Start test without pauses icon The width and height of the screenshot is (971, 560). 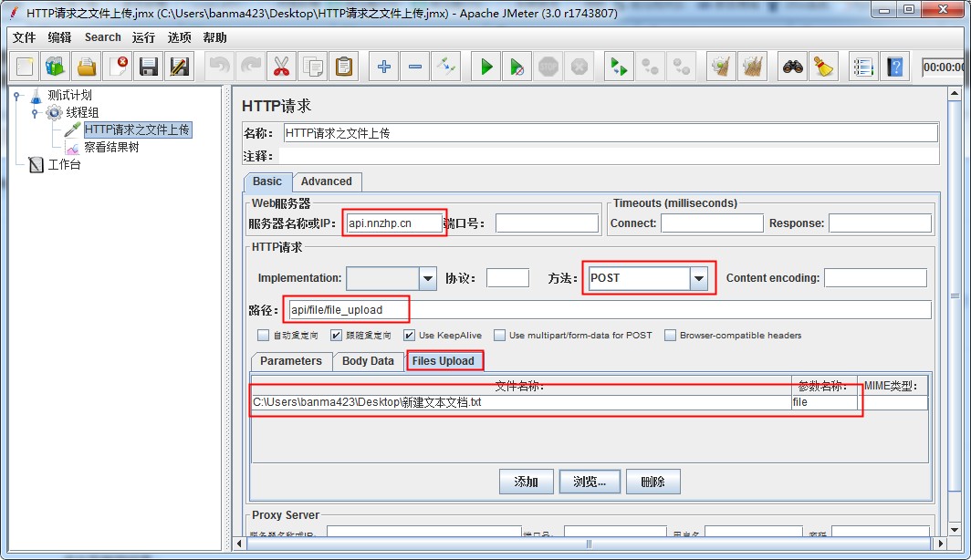517,67
